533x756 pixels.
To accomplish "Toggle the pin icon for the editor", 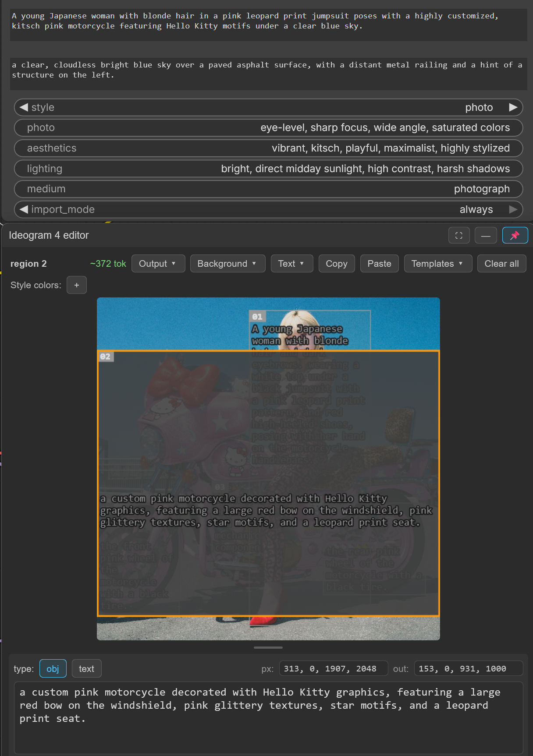I will coord(515,236).
